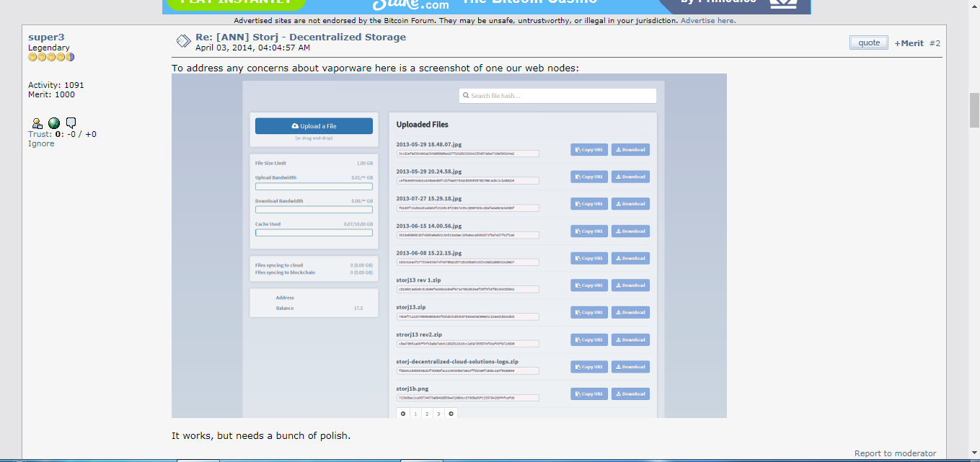Viewport: 980px width, 462px height.
Task: Open super3's profile via the person icon
Action: click(37, 123)
